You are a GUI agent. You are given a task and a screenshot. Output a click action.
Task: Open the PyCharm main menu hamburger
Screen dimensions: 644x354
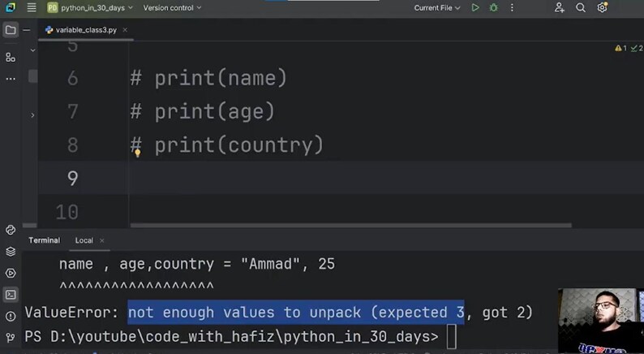point(32,7)
